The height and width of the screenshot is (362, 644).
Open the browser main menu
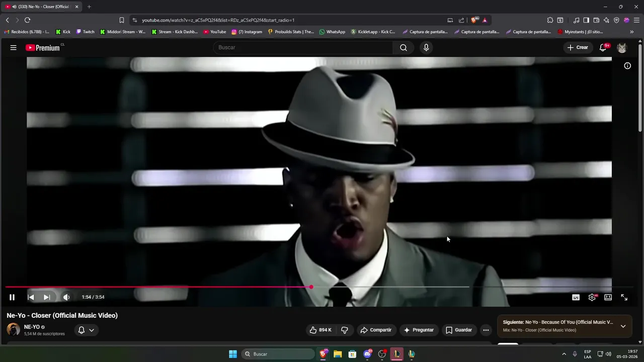click(x=636, y=20)
